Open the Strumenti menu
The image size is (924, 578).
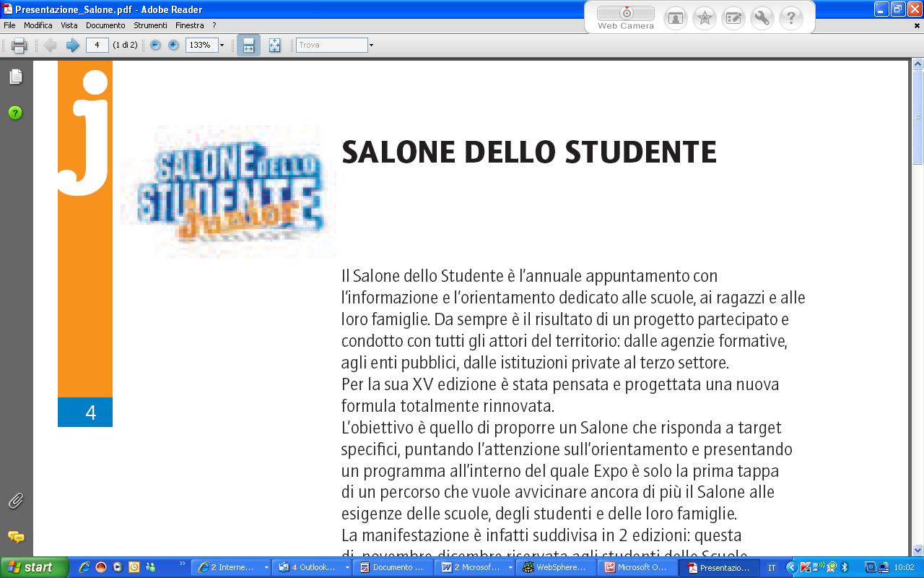[150, 25]
